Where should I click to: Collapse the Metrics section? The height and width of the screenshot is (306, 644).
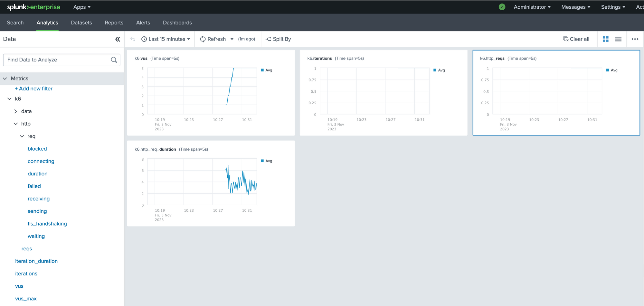click(5, 79)
